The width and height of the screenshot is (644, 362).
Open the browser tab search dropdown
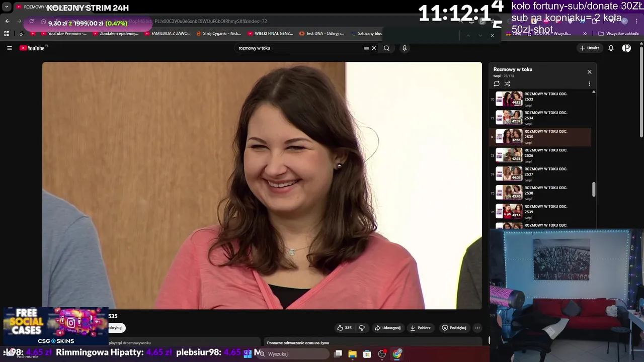point(7,7)
